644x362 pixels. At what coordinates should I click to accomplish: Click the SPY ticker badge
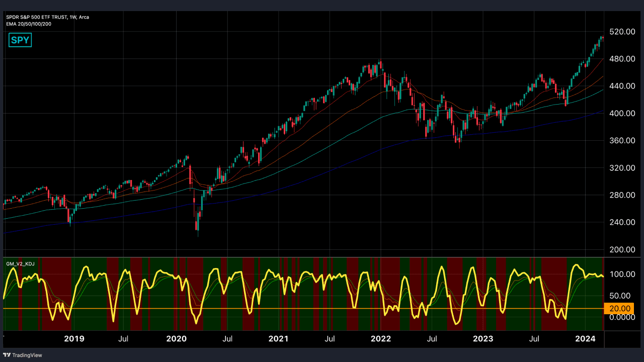coord(20,40)
